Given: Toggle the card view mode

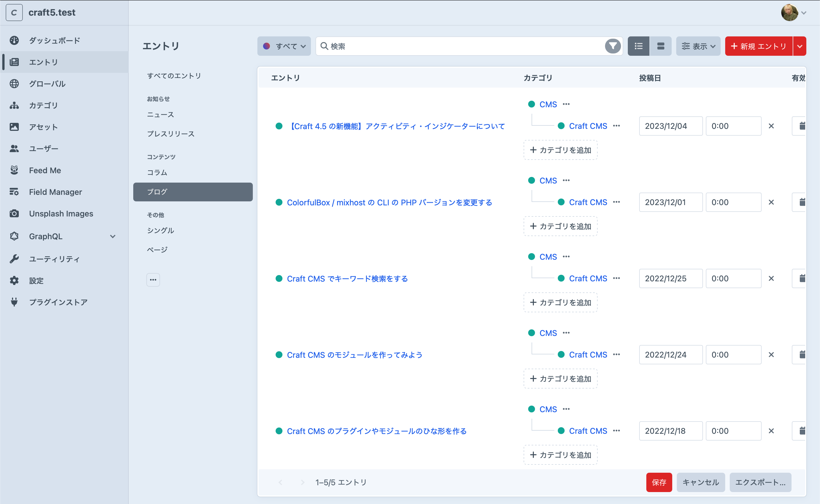Looking at the screenshot, I should pyautogui.click(x=661, y=46).
